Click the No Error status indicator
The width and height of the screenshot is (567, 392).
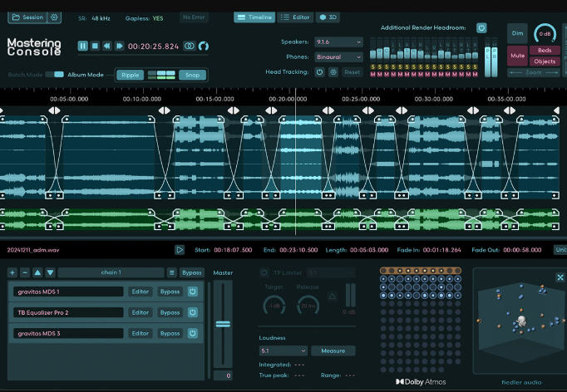coord(194,17)
